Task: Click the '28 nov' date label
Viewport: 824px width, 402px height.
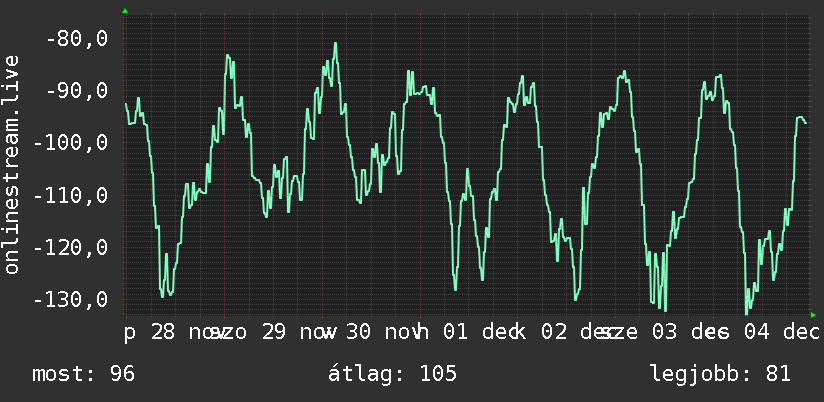Action: (x=188, y=332)
